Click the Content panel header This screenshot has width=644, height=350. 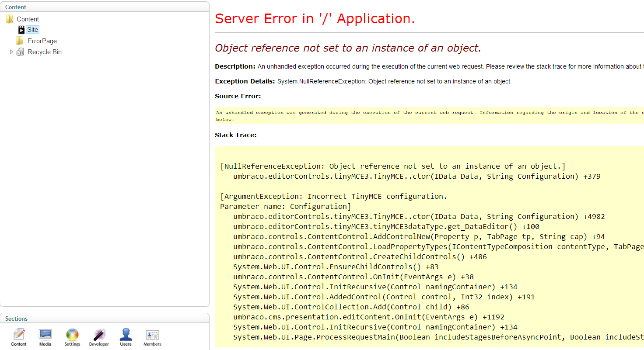105,7
